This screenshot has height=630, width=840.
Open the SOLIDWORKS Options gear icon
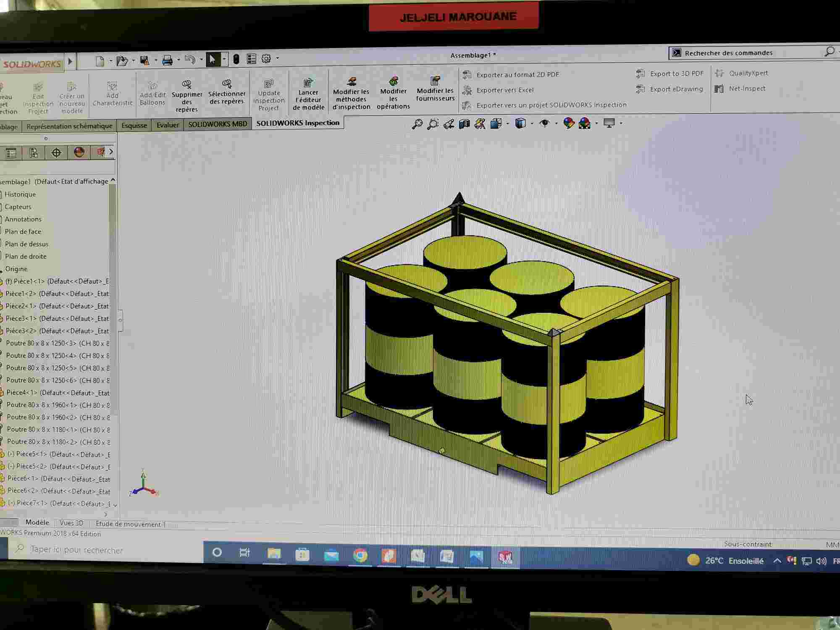pyautogui.click(x=266, y=59)
